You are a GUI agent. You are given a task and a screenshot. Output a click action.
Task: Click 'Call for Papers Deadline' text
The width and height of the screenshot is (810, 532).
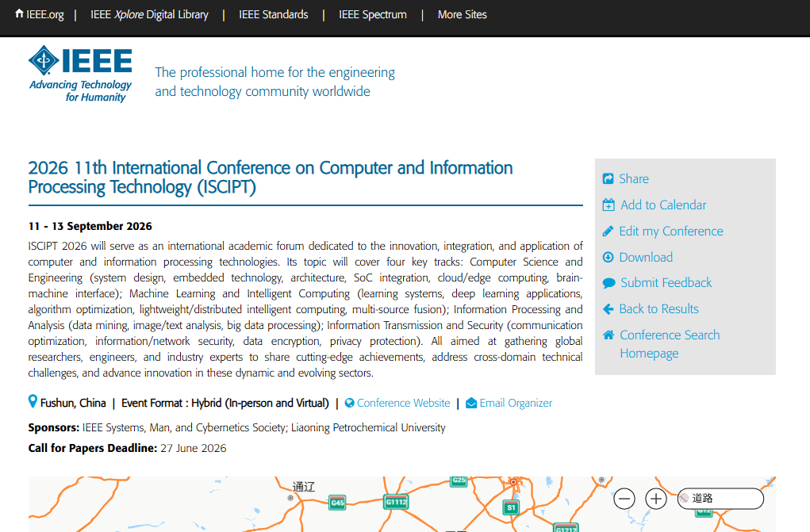pyautogui.click(x=92, y=448)
